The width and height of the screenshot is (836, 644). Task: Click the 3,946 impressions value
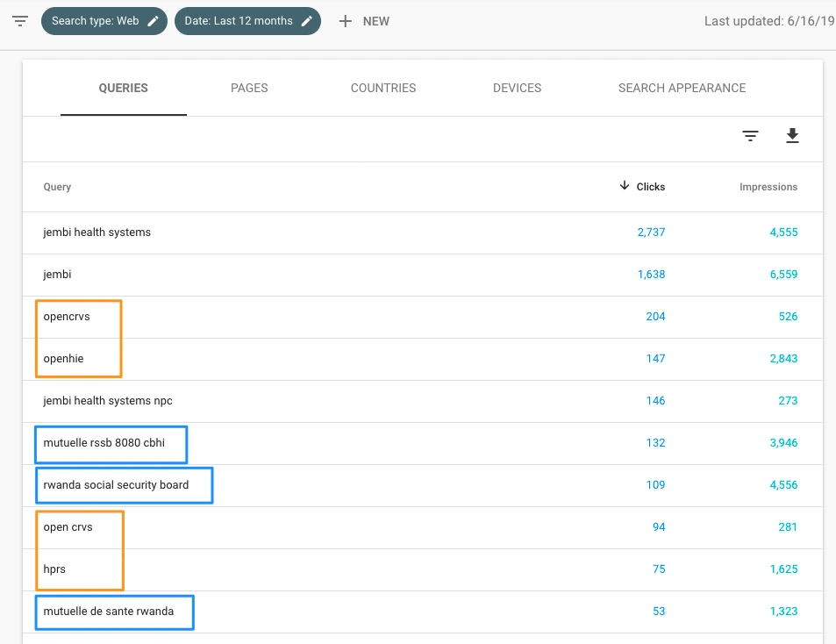(783, 443)
